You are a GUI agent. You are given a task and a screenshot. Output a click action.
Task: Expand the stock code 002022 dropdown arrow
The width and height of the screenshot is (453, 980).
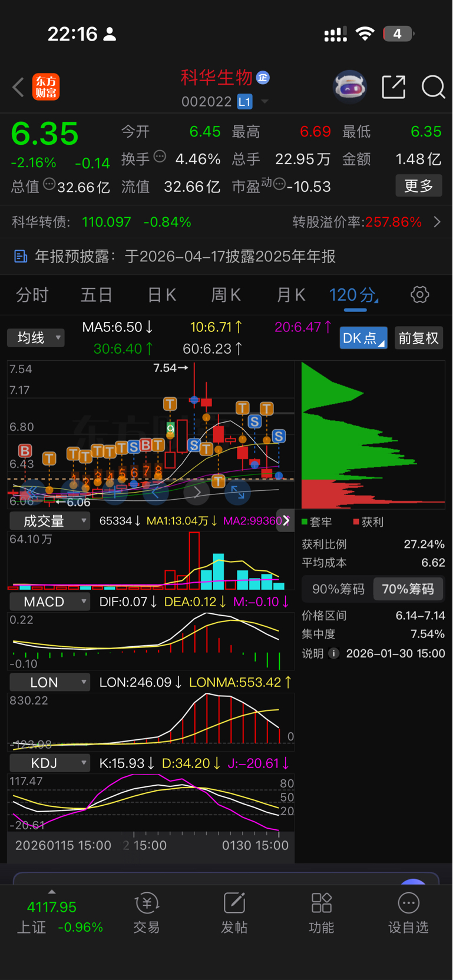pyautogui.click(x=264, y=102)
